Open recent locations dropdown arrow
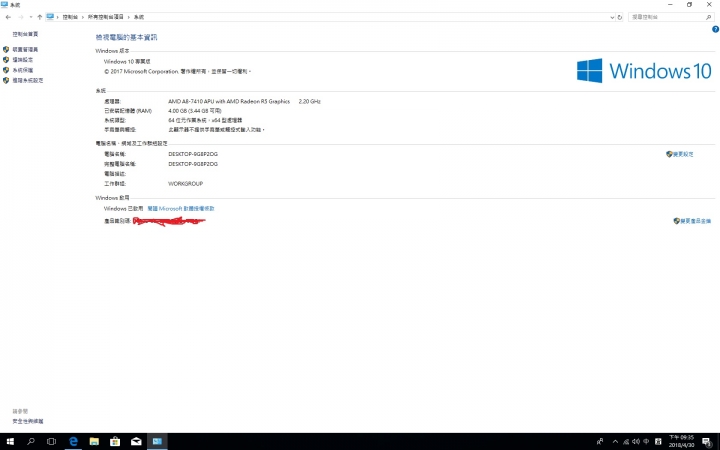 tap(31, 17)
